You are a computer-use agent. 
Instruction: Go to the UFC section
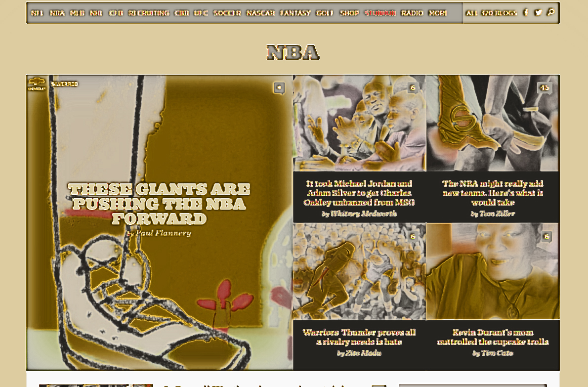tap(201, 13)
